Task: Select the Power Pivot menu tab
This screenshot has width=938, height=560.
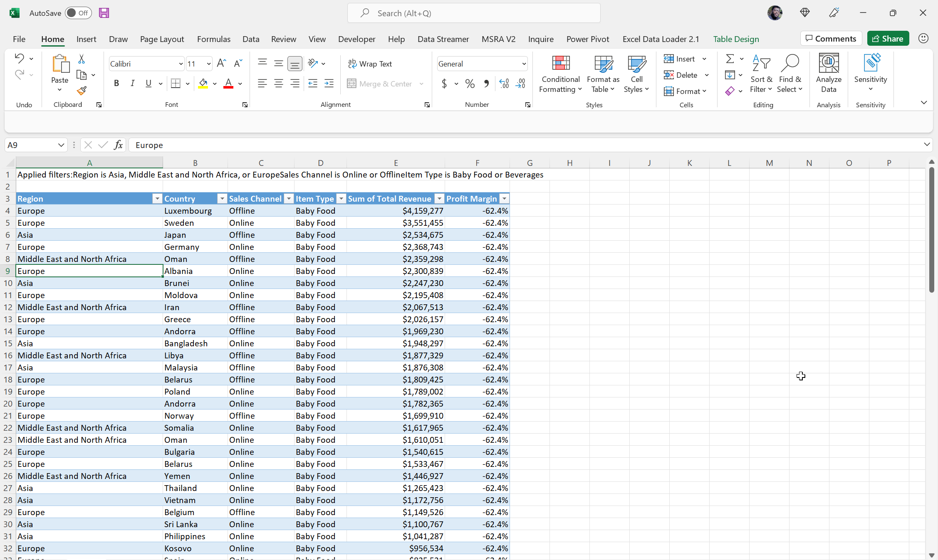Action: [x=588, y=39]
